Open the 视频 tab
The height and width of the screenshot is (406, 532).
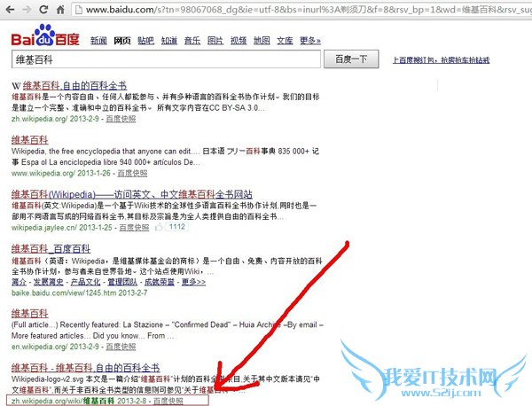239,41
